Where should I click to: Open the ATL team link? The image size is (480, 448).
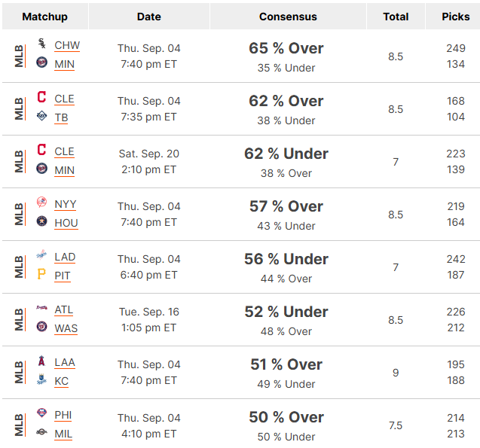pos(63,309)
